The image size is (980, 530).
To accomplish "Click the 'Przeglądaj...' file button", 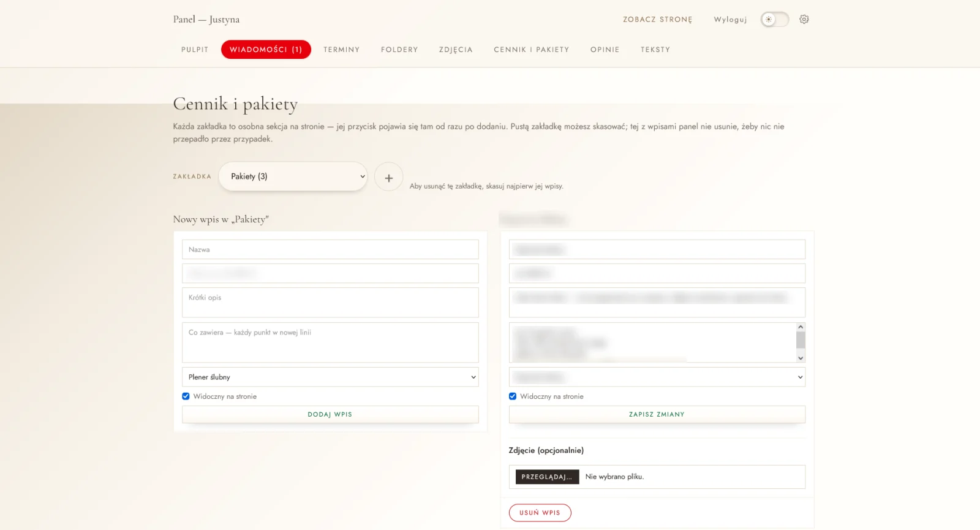I will coord(547,477).
